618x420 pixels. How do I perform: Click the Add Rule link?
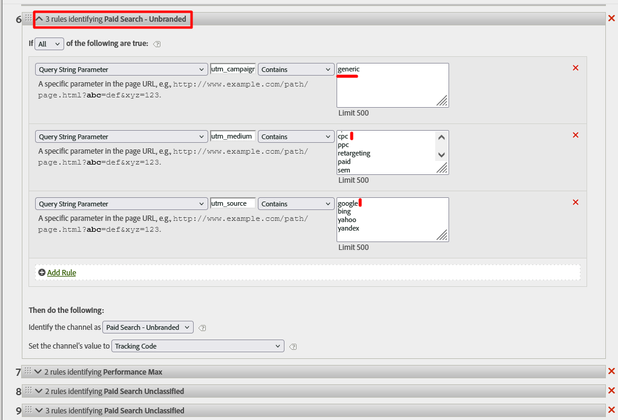[x=61, y=273]
